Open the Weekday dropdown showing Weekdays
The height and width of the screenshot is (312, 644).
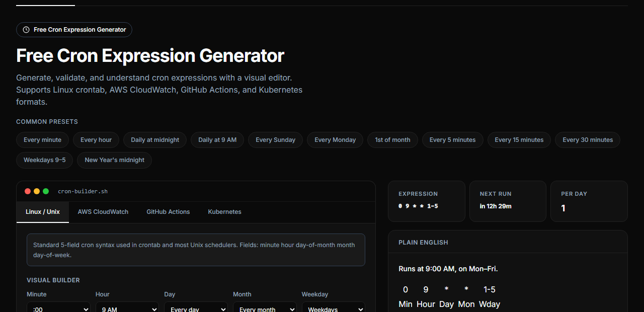[x=334, y=307]
